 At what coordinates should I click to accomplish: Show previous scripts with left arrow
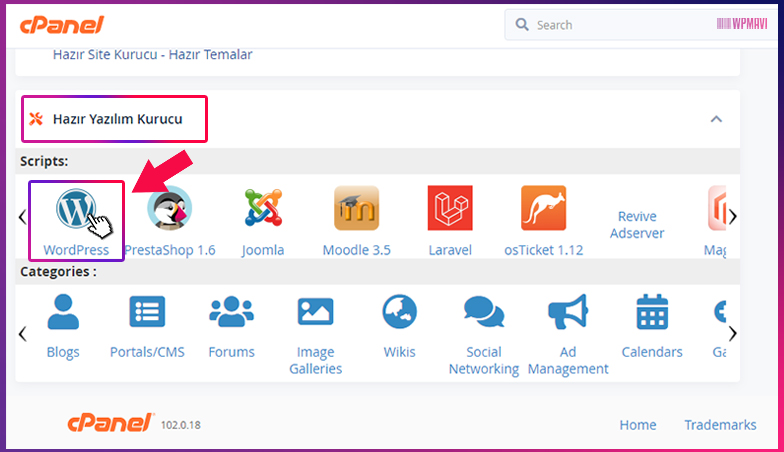pos(22,217)
